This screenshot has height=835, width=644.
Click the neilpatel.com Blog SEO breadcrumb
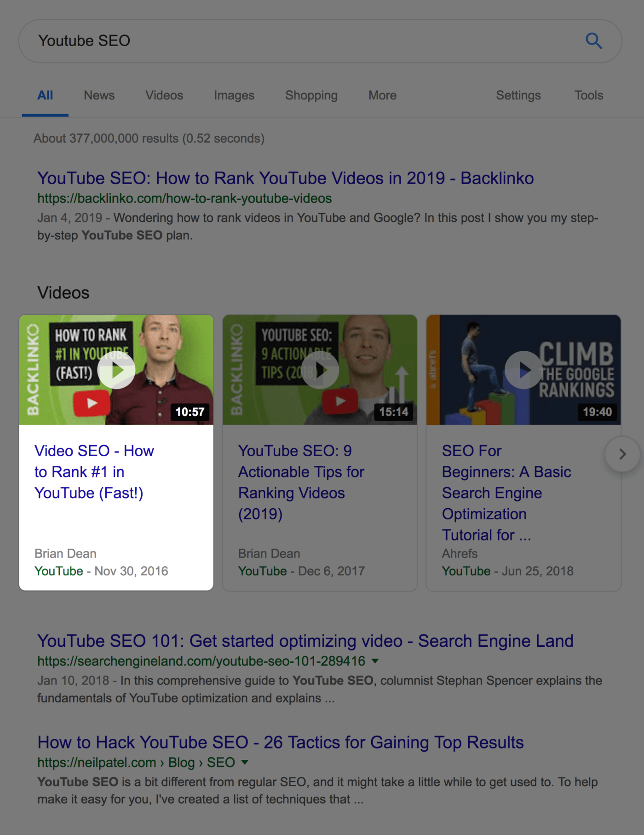click(x=136, y=762)
